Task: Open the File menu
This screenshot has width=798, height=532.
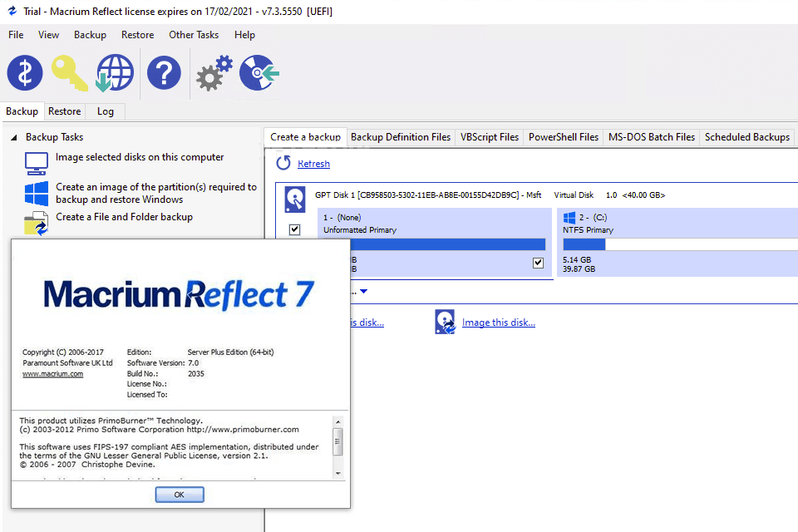Action: (x=16, y=35)
